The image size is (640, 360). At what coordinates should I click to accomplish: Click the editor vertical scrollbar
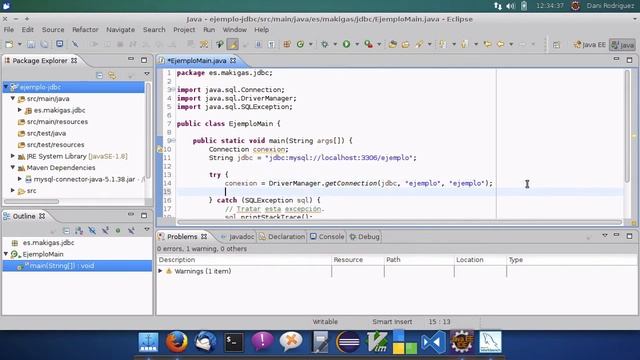click(x=627, y=126)
